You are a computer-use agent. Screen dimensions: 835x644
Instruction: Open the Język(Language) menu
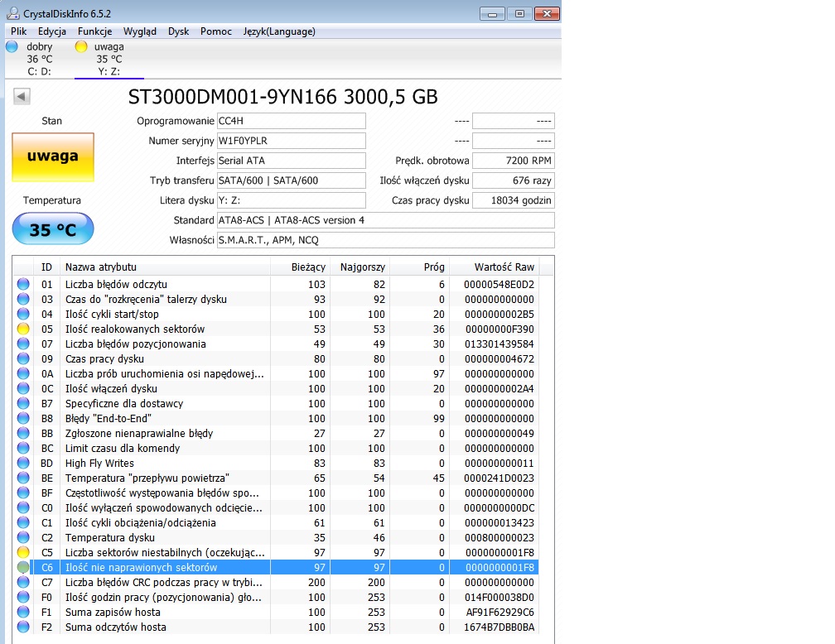tap(280, 31)
